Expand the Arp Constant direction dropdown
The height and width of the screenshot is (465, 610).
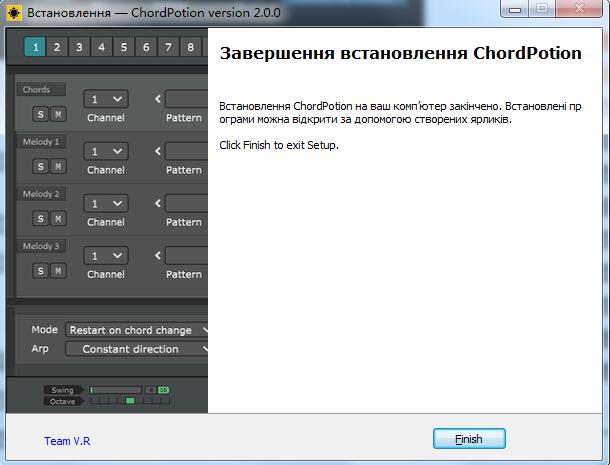(137, 349)
